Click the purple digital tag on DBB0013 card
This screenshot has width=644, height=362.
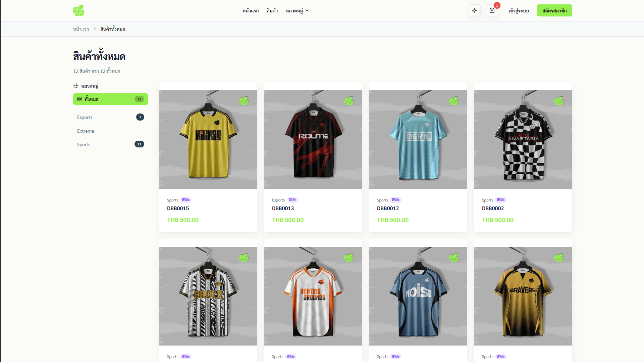click(293, 200)
